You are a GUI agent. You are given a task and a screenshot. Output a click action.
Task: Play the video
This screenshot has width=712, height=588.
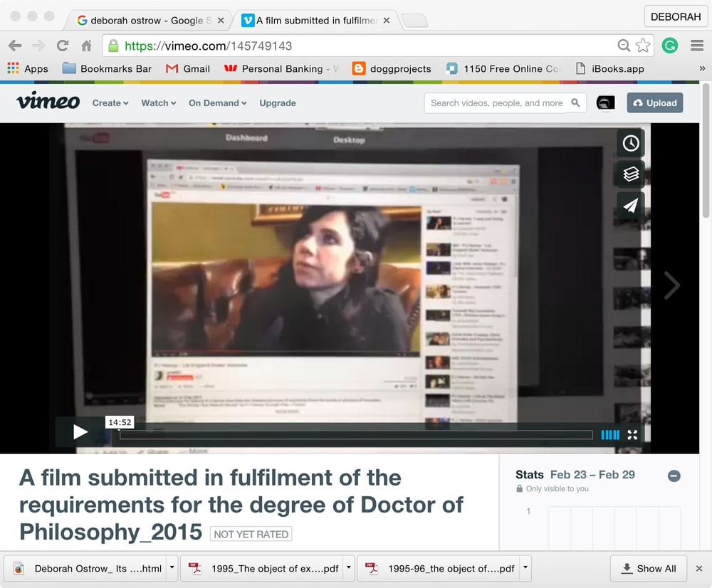click(x=80, y=431)
